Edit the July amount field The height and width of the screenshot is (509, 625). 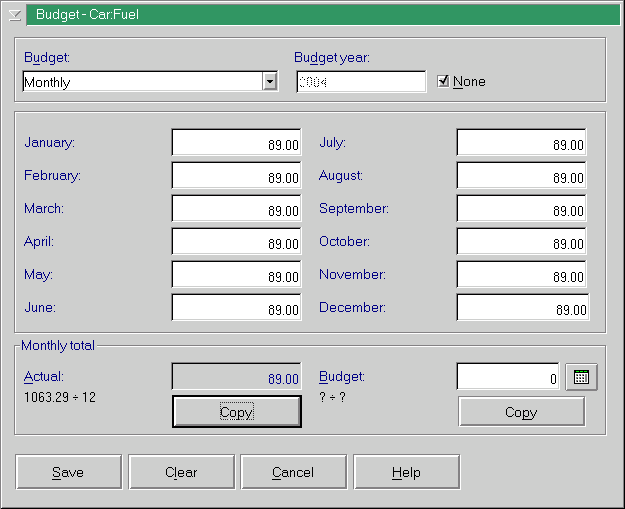[521, 142]
